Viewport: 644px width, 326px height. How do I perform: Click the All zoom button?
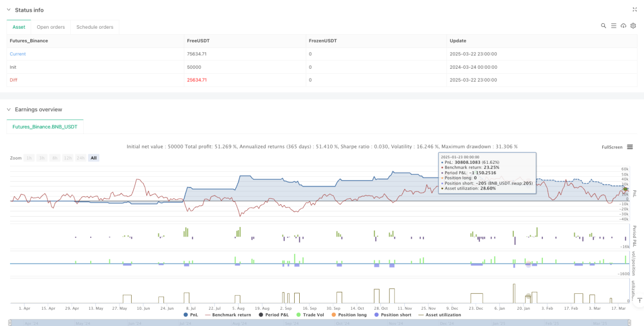[94, 158]
